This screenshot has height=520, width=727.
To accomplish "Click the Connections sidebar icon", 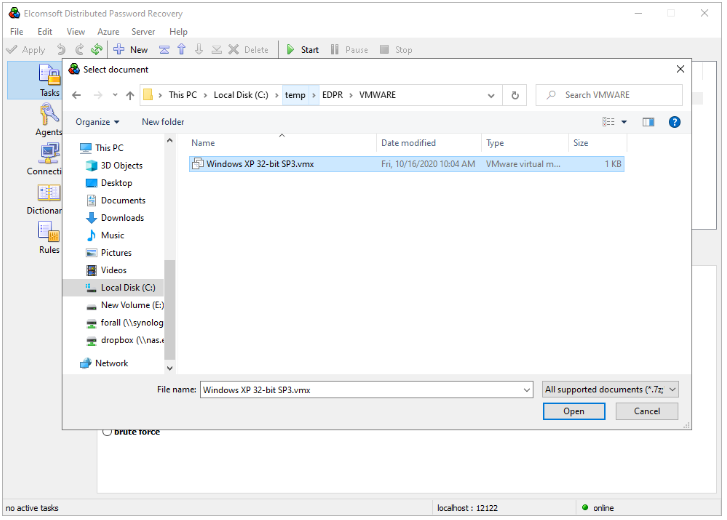I will [x=48, y=157].
